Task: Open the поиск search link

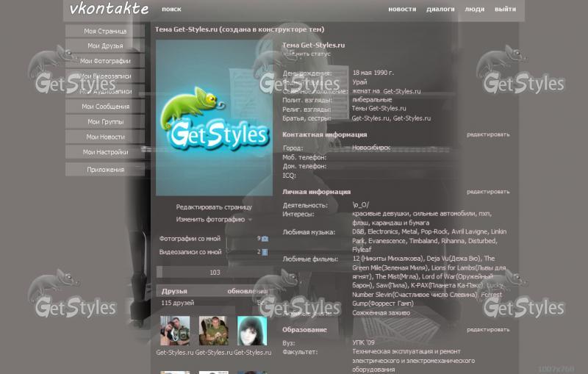Action: click(171, 10)
